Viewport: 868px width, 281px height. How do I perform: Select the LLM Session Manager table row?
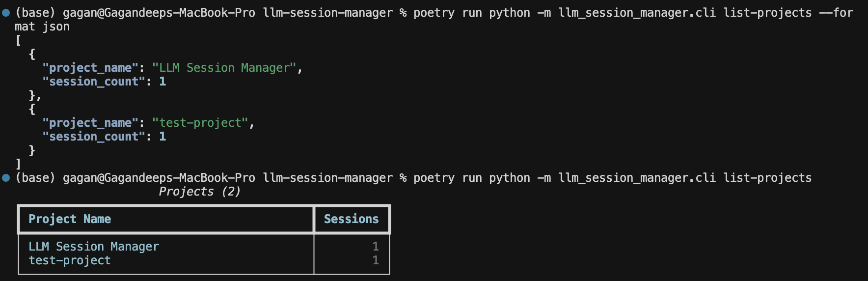click(94, 247)
